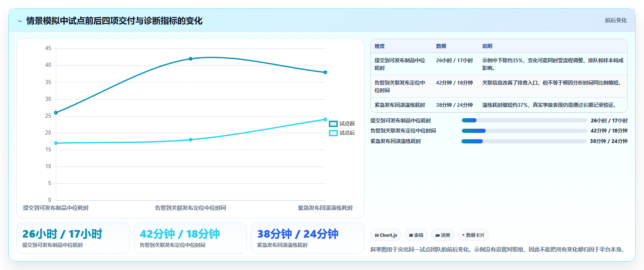Click the table cell 告警到关联发布定位中位时间

coord(400,86)
